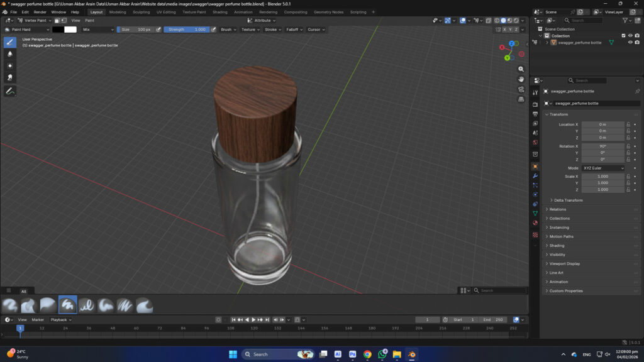Click the pan hand viewport icon

pos(521,79)
